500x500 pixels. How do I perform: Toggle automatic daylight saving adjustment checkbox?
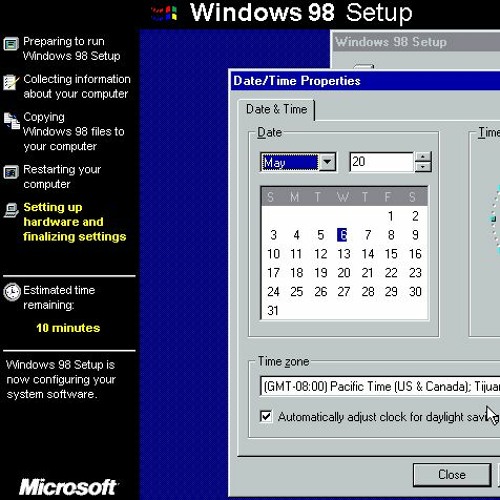click(x=266, y=416)
